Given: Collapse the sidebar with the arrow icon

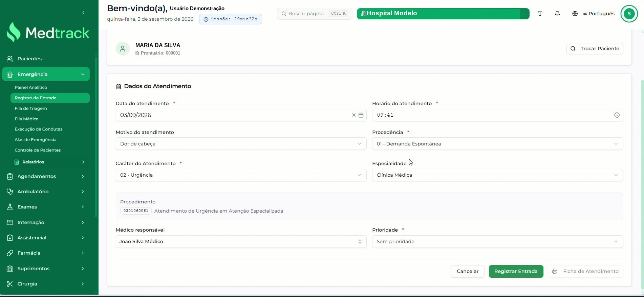Looking at the screenshot, I should (x=83, y=13).
